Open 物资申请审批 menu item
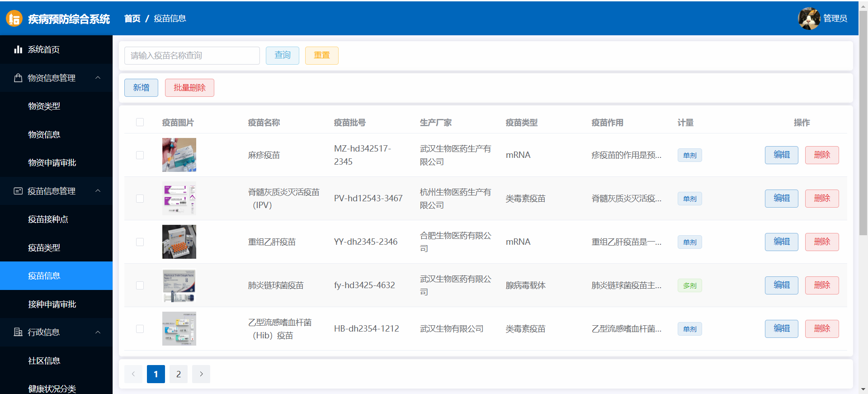This screenshot has height=394, width=868. pos(56,162)
